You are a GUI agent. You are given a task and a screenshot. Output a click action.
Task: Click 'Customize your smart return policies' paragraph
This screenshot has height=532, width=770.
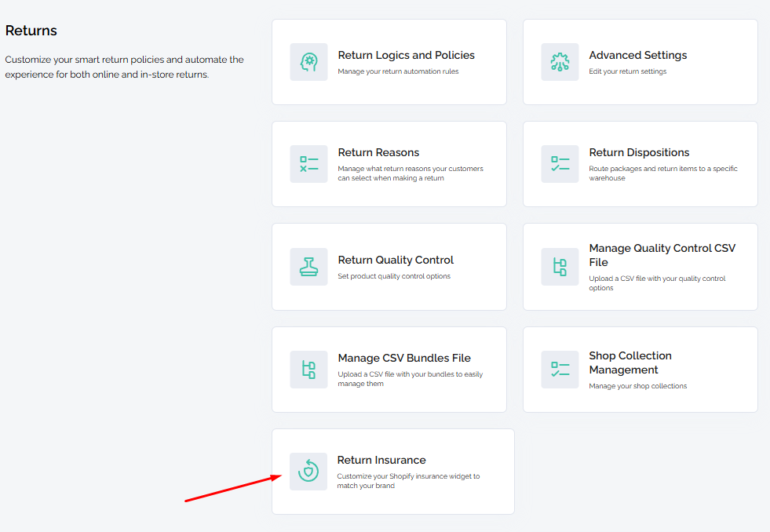124,67
